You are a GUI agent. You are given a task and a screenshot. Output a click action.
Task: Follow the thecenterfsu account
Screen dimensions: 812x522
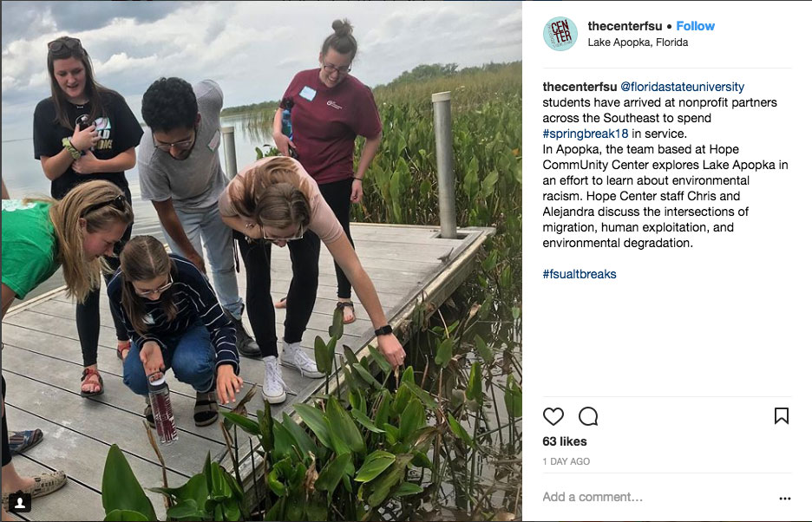tap(695, 26)
